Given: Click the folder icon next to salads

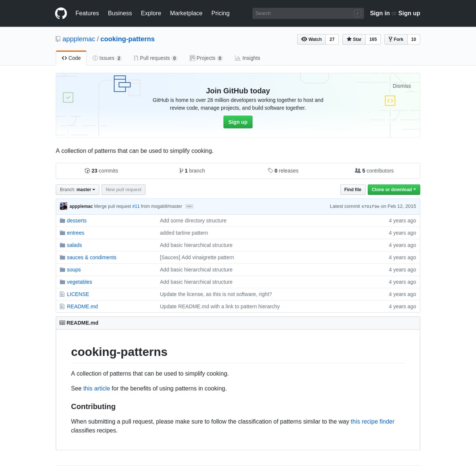Looking at the screenshot, I should click(x=62, y=245).
